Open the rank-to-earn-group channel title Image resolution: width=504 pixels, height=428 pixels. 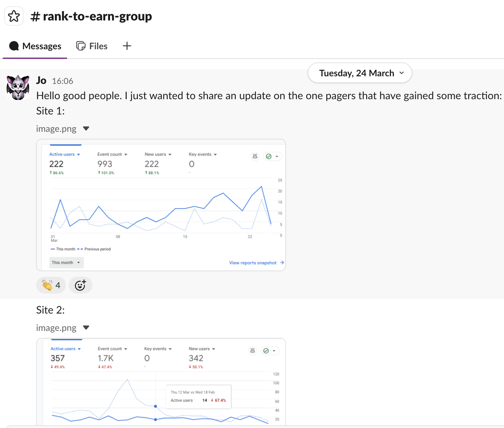[91, 16]
